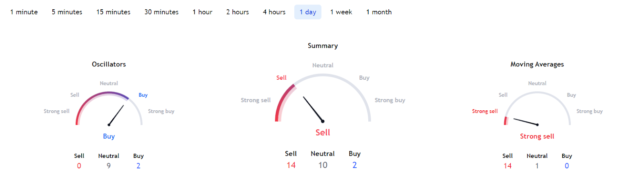Click the Moving Averages gauge needle
The width and height of the screenshot is (644, 180).
coord(526,122)
